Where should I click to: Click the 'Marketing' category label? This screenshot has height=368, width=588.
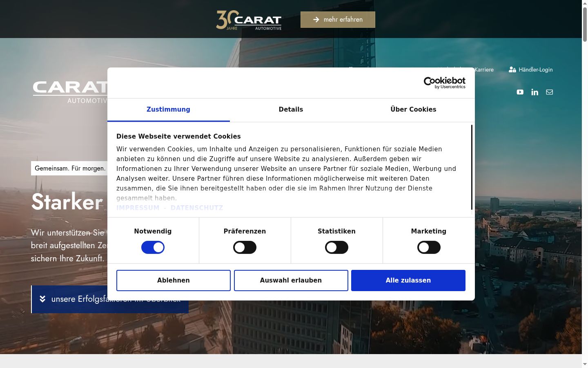[429, 231]
